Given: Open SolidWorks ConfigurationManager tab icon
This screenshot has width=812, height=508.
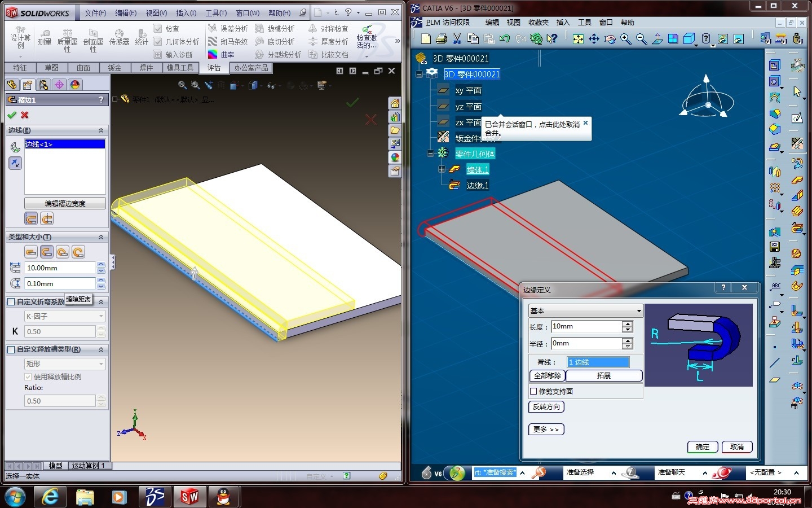Looking at the screenshot, I should click(43, 85).
